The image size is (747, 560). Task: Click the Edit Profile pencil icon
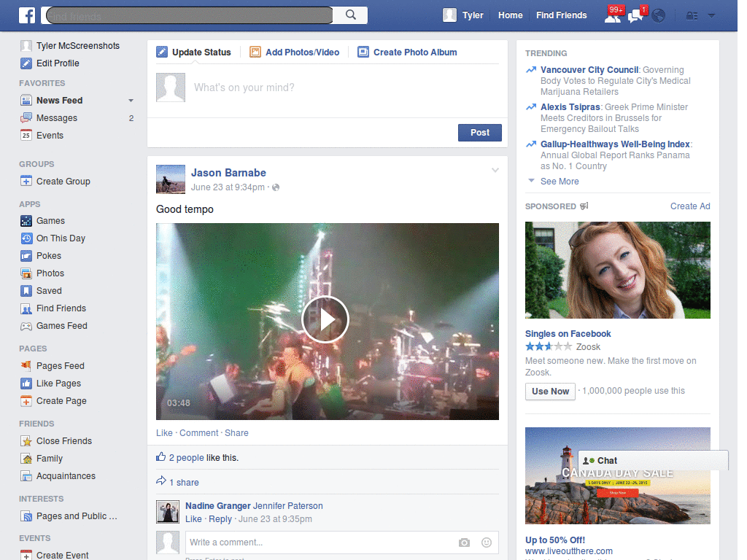[x=26, y=63]
